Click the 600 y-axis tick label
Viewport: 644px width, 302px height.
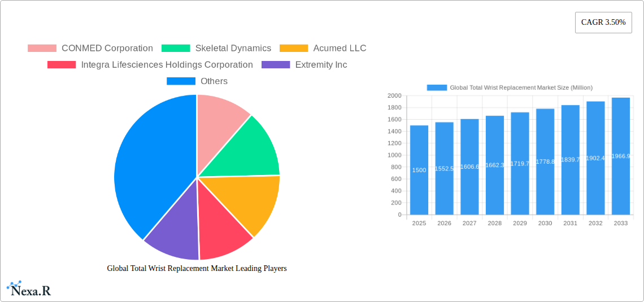396,179
